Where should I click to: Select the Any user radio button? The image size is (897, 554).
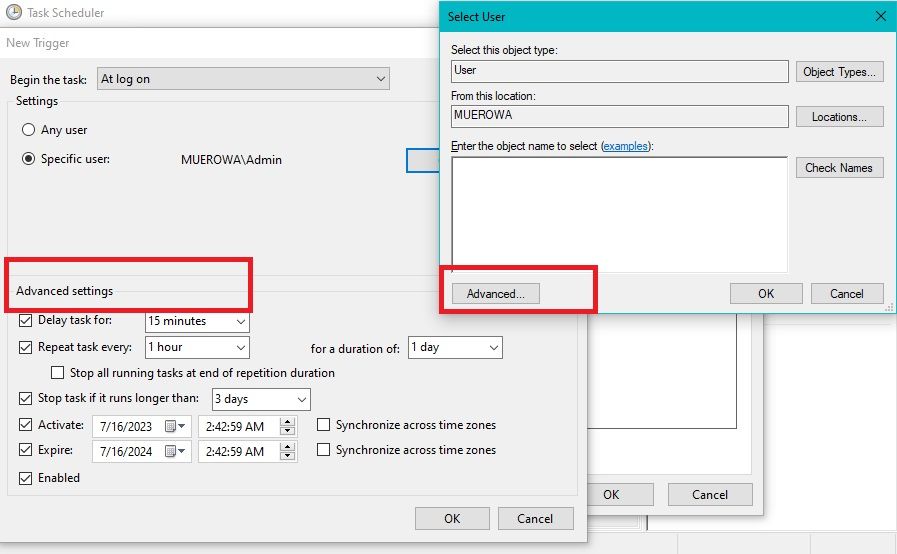pos(28,130)
